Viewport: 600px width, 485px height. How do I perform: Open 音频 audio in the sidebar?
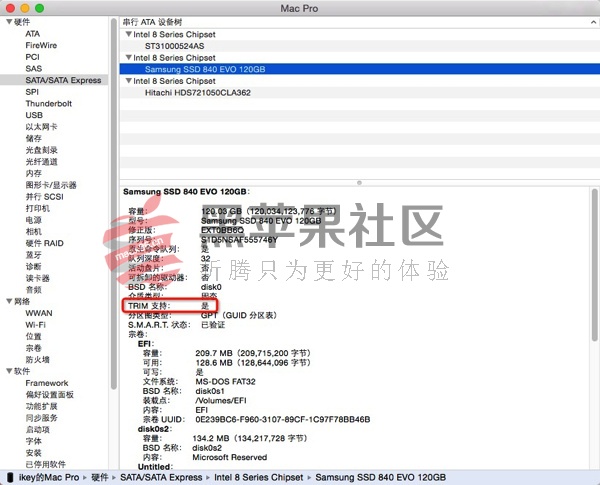[x=34, y=290]
